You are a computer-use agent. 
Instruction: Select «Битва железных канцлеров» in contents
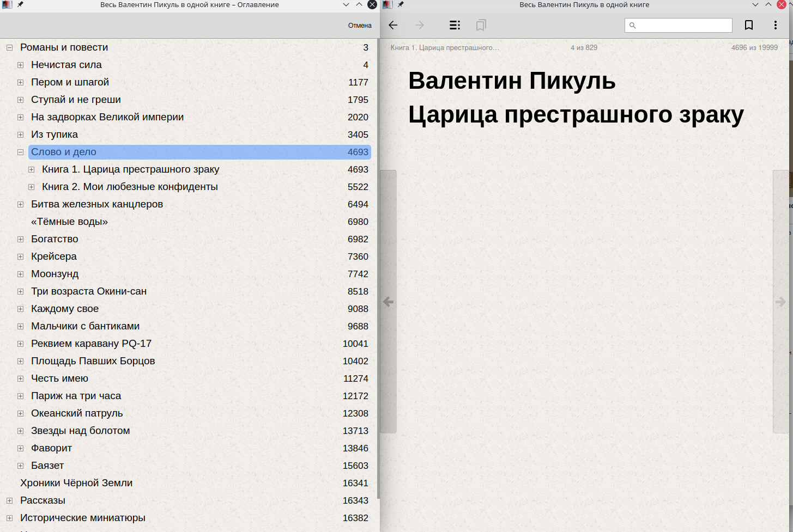96,204
